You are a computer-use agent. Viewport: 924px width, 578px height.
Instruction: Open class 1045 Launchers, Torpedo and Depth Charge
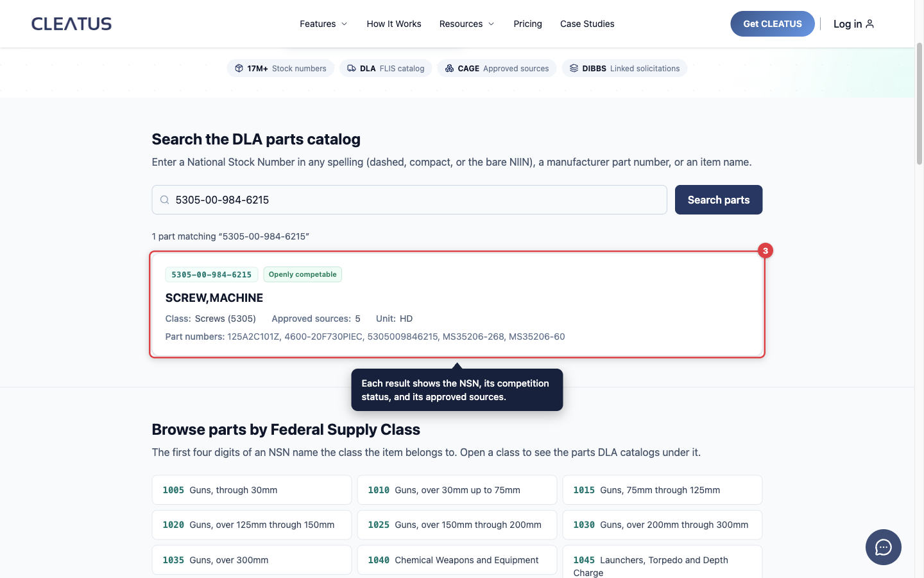tap(662, 562)
